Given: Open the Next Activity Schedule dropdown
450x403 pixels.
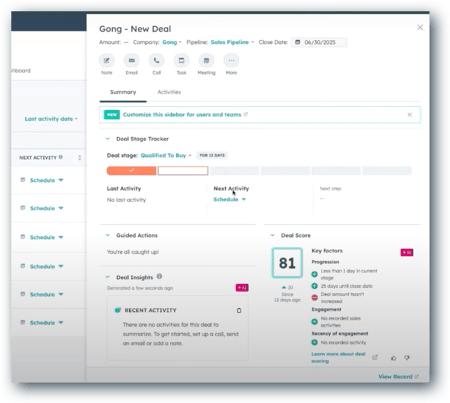Looking at the screenshot, I should pos(229,199).
